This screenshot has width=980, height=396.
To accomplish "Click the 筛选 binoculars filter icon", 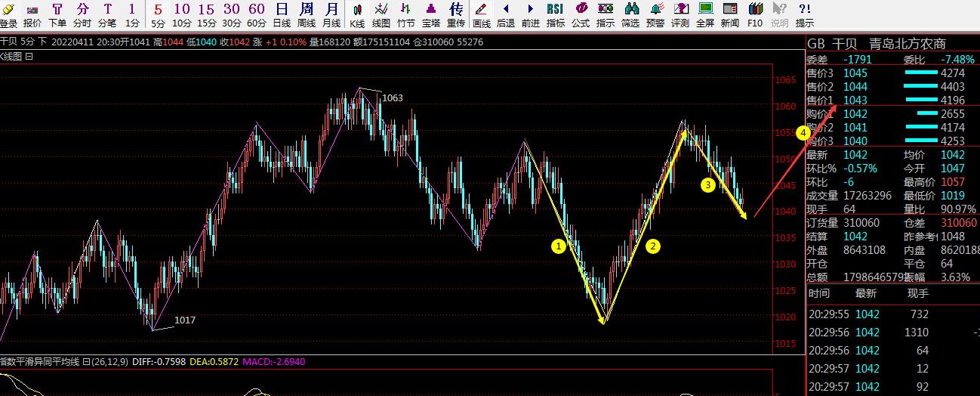I will pyautogui.click(x=630, y=14).
